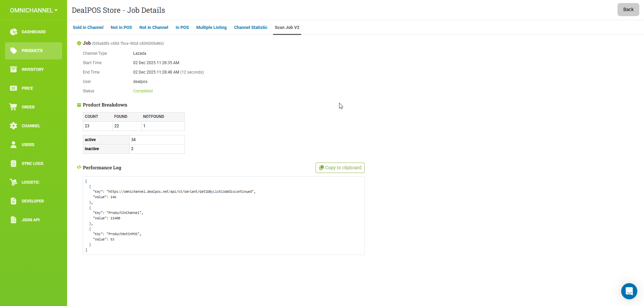
Task: Expand the OMNICHANNEL dropdown menu
Action: pos(34,10)
